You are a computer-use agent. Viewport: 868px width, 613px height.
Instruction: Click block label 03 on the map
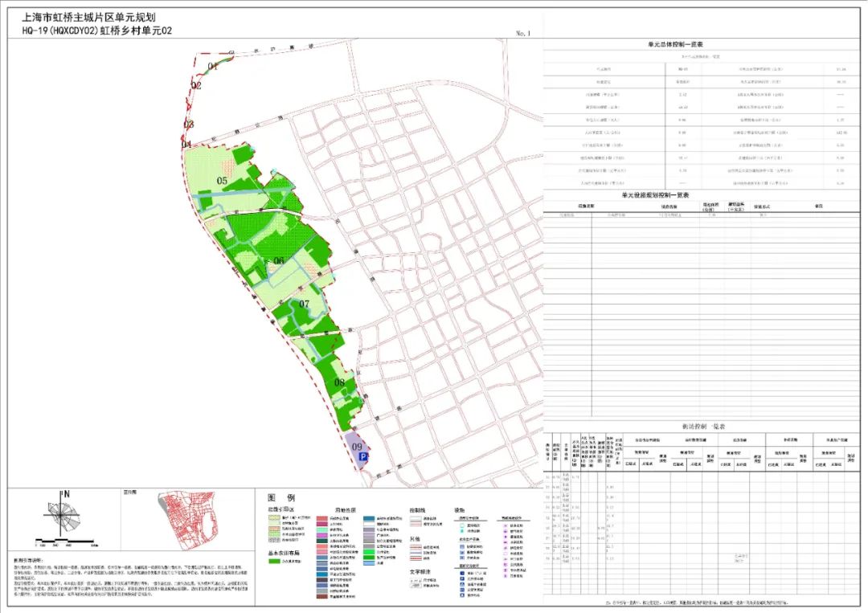pos(189,124)
